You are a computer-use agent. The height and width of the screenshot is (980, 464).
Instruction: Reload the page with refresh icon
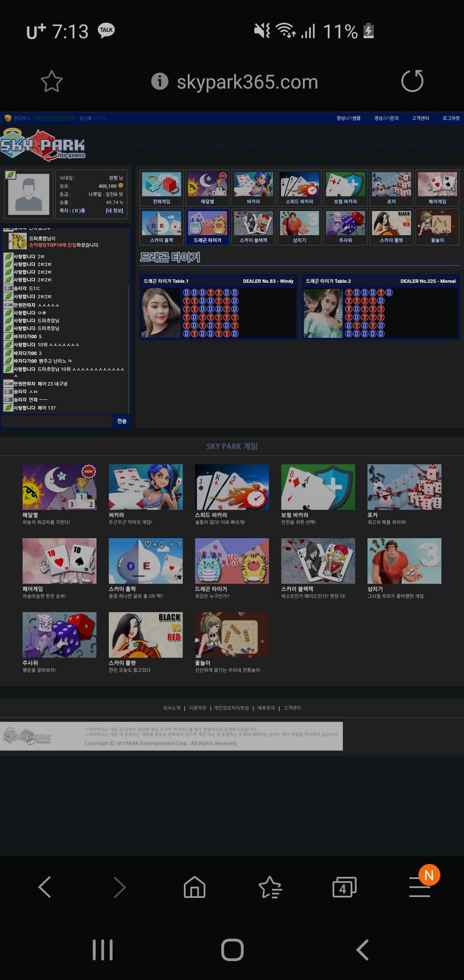[412, 81]
